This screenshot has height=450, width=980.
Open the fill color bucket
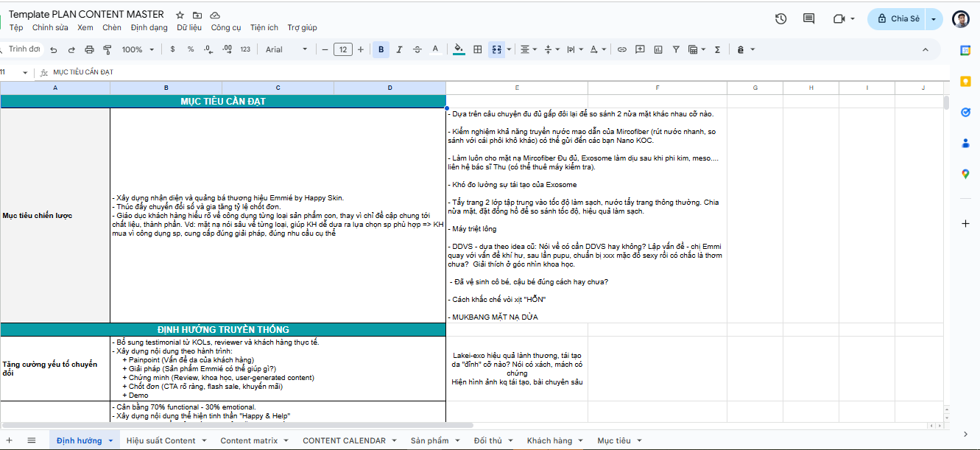click(x=459, y=49)
